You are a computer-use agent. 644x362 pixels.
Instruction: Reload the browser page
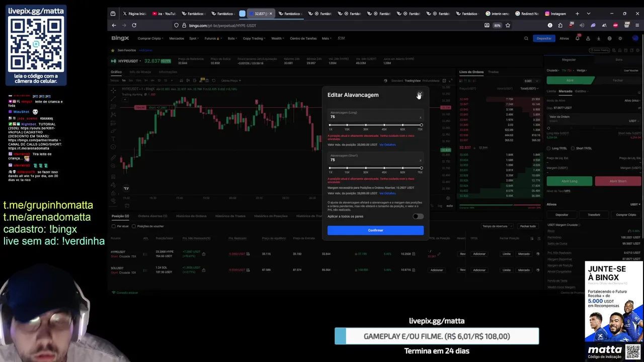pyautogui.click(x=134, y=25)
